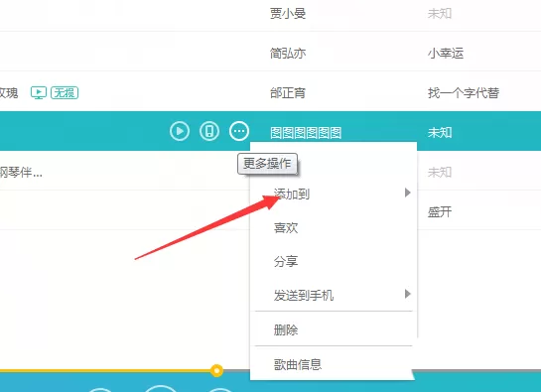Click 未知 album in 贾小曼 row
Viewport: 541px width, 392px height.
tap(440, 14)
